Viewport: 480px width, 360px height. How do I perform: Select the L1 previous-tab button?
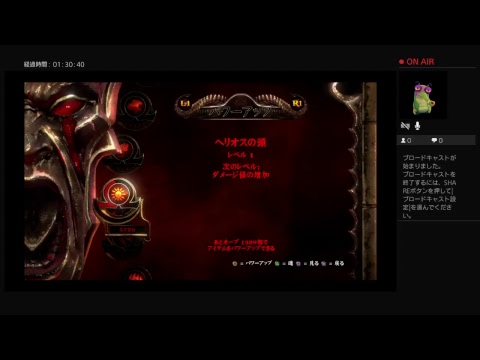tap(185, 104)
